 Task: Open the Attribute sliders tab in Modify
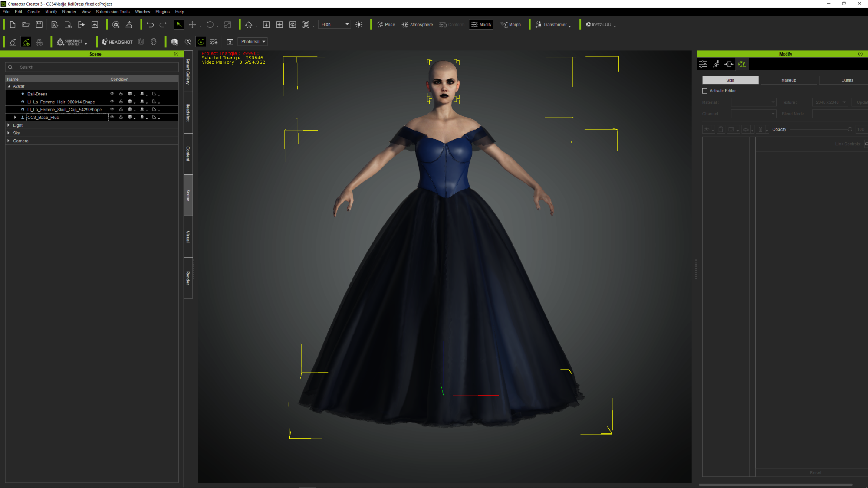point(704,64)
